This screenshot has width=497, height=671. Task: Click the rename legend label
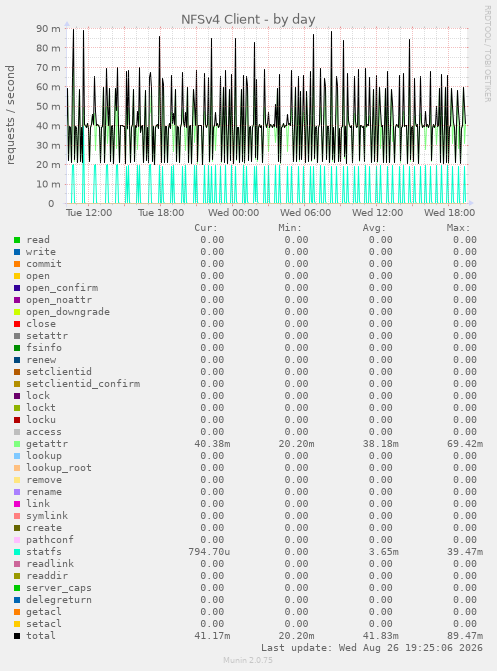click(x=44, y=492)
